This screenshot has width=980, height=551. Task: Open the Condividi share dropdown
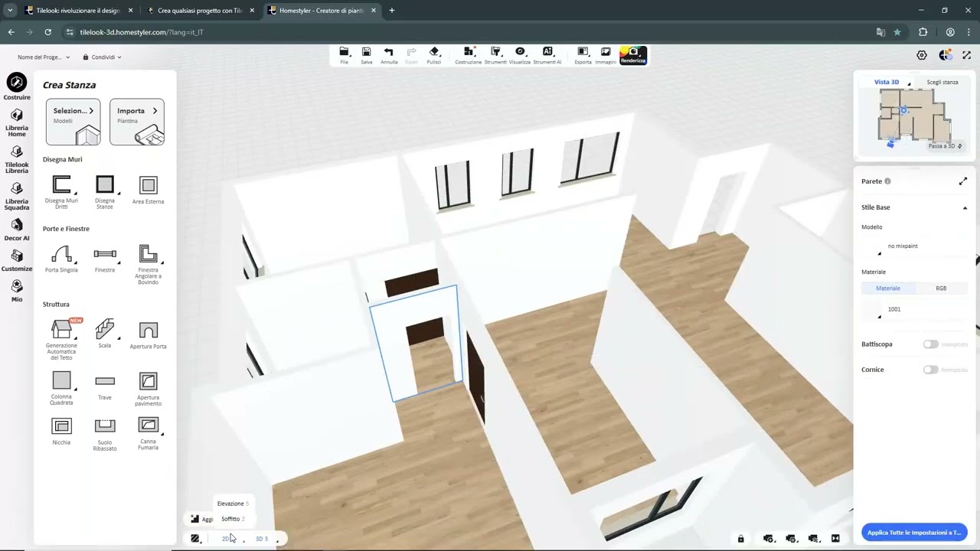click(103, 57)
